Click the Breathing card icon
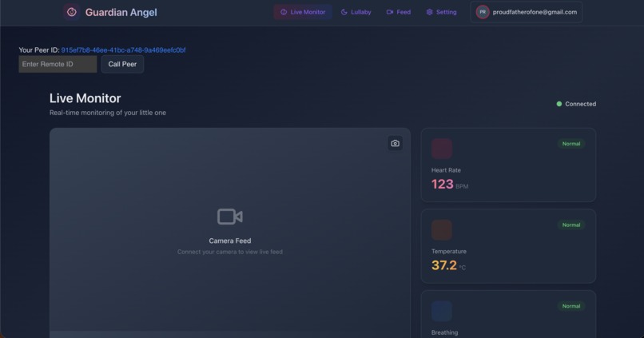This screenshot has height=338, width=644. tap(442, 311)
